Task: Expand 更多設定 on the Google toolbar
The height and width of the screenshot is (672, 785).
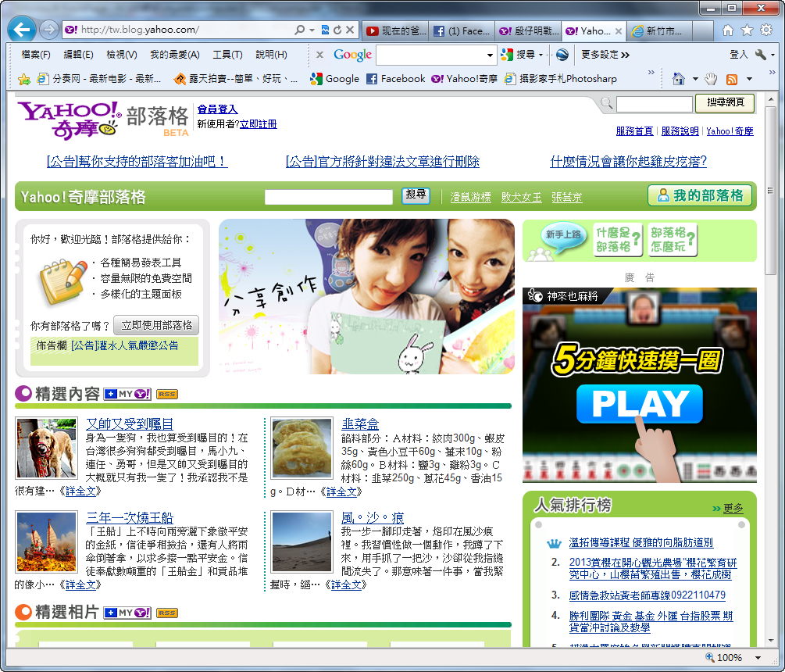Action: point(605,55)
